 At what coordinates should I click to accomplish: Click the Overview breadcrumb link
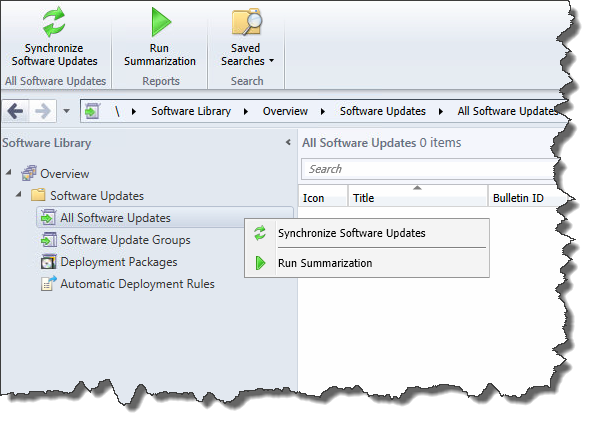pyautogui.click(x=285, y=111)
